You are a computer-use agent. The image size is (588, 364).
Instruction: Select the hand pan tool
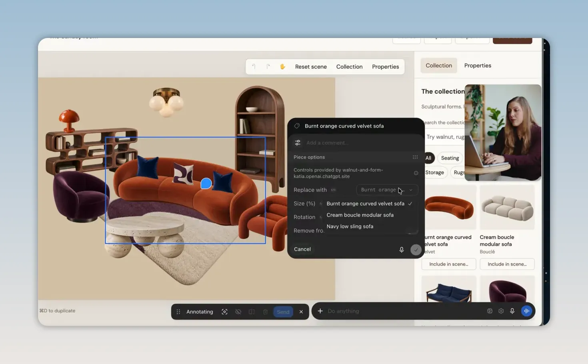pos(282,66)
